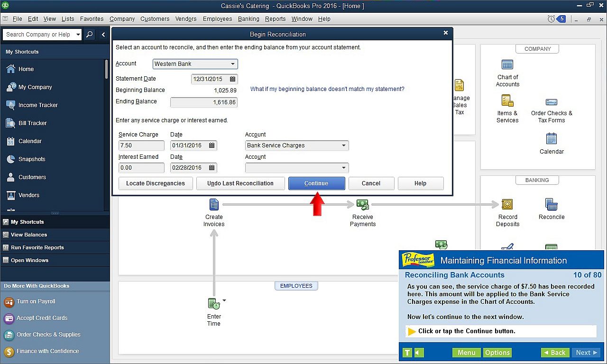
Task: Click Undo Last Reconciliation button
Action: tap(240, 183)
